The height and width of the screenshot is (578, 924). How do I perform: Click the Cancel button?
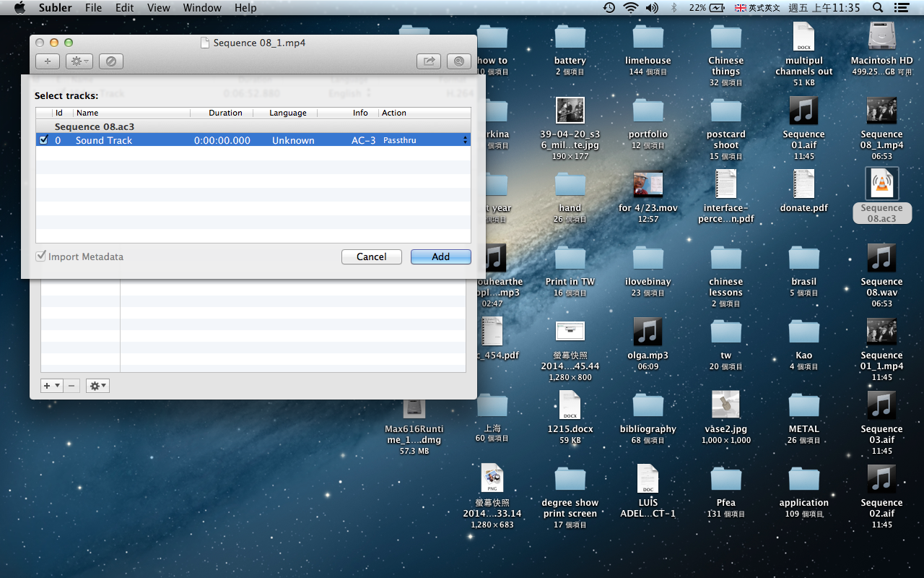click(x=371, y=256)
